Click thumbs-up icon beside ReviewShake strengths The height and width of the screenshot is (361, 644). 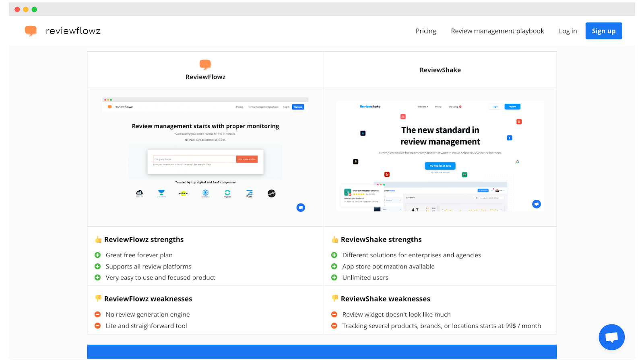(x=335, y=240)
